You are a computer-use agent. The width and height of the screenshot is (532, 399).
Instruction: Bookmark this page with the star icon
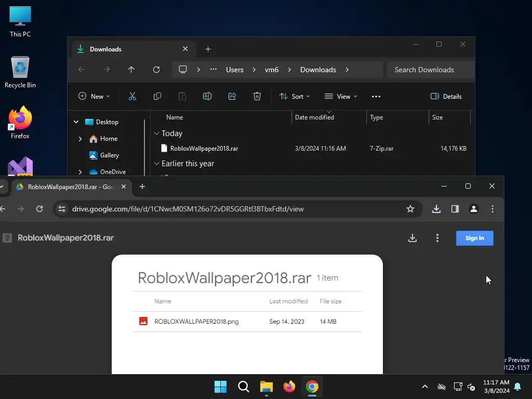click(410, 209)
